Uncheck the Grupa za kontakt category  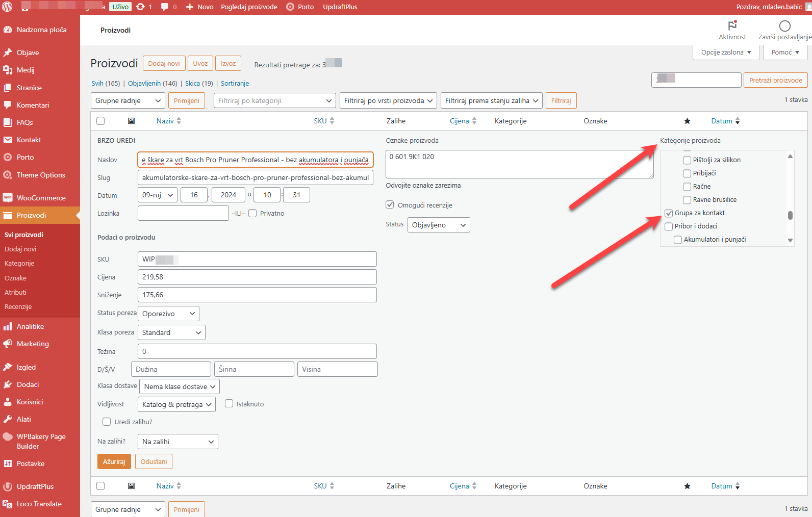(x=669, y=213)
